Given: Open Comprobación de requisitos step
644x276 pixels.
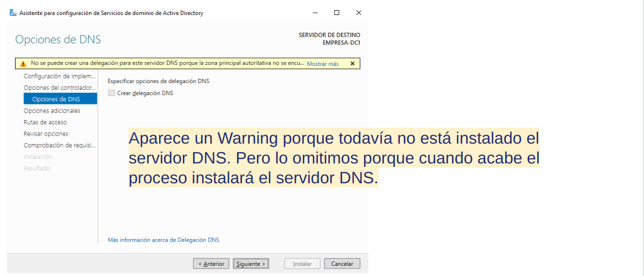Looking at the screenshot, I should point(60,145).
